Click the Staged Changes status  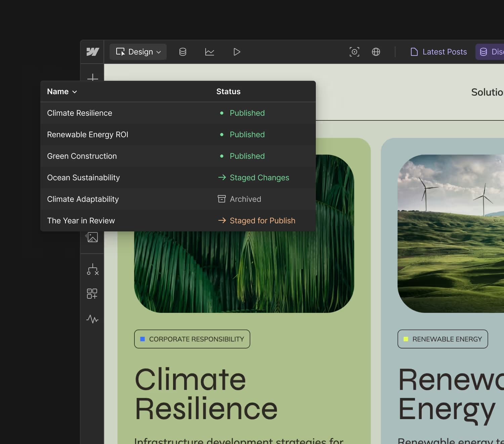click(x=259, y=178)
